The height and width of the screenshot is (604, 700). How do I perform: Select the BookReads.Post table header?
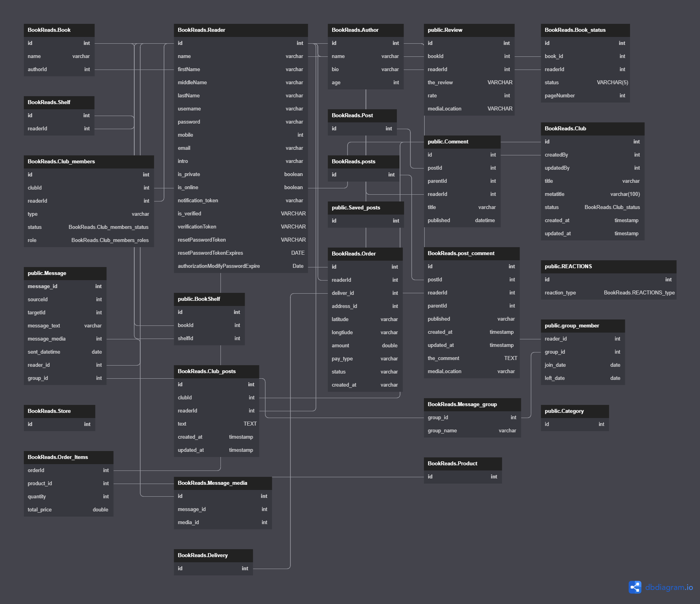click(362, 116)
